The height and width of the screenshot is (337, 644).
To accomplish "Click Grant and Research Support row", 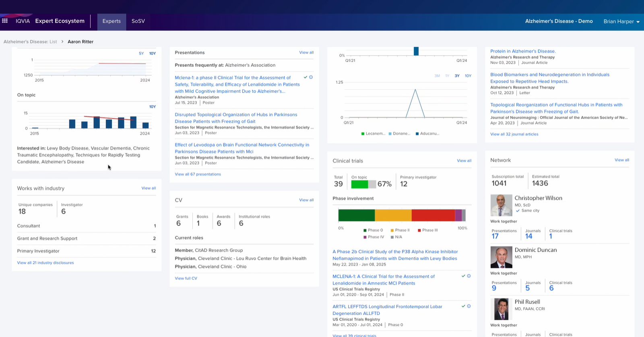I will 87,238.
